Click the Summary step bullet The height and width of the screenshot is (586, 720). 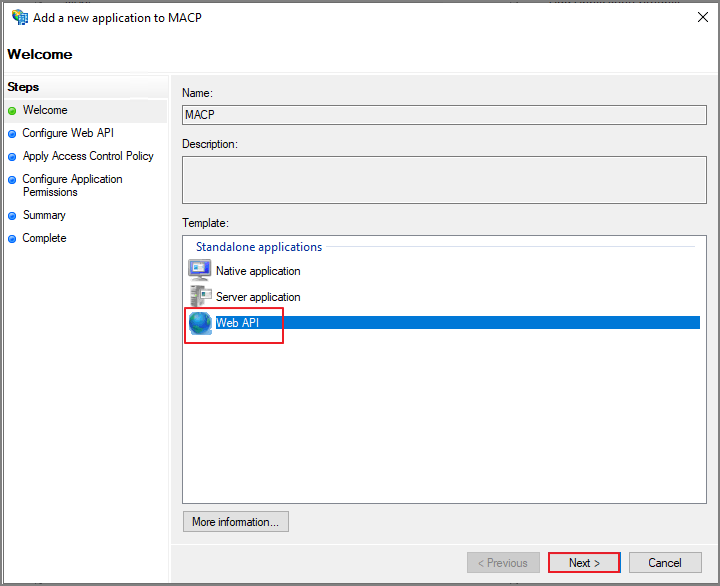12,216
